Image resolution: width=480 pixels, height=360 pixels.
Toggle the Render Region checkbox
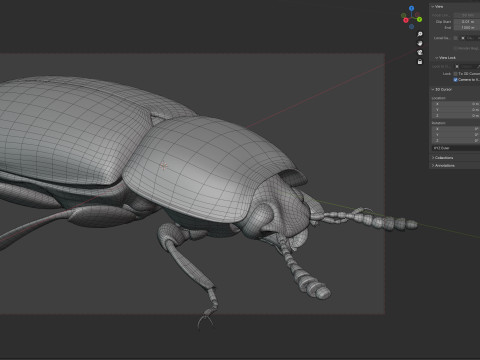pyautogui.click(x=456, y=48)
